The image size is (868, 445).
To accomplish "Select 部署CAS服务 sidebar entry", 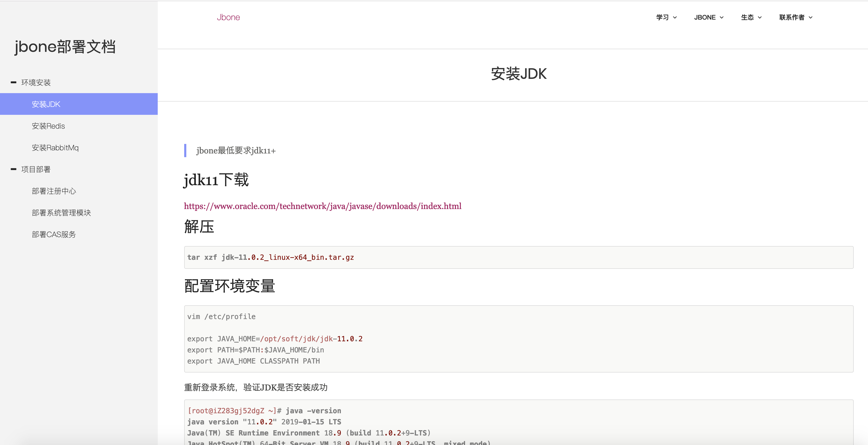I will point(53,234).
